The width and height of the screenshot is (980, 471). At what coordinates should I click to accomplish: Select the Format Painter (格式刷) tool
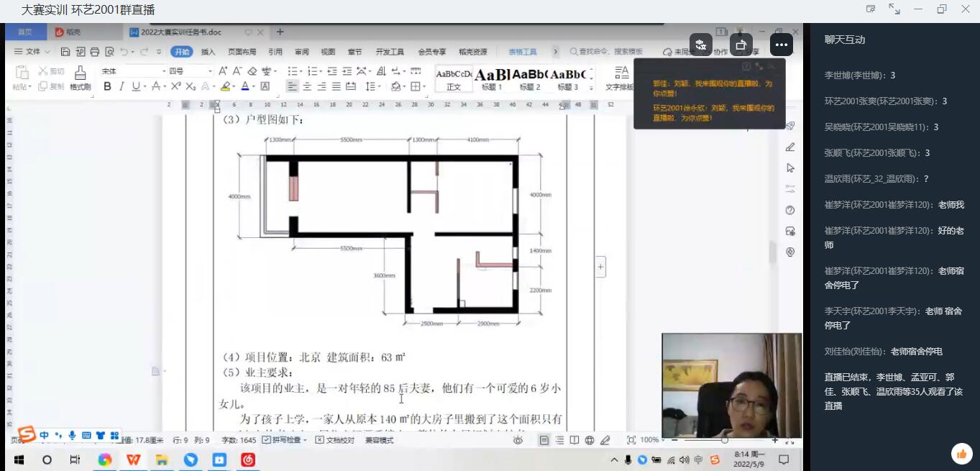[x=80, y=78]
